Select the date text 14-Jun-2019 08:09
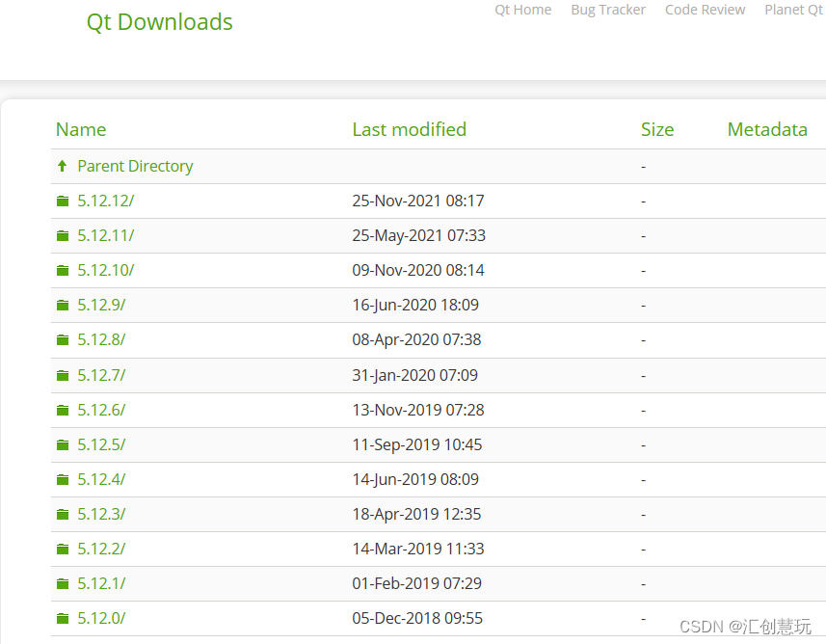The height and width of the screenshot is (644, 826). click(415, 479)
